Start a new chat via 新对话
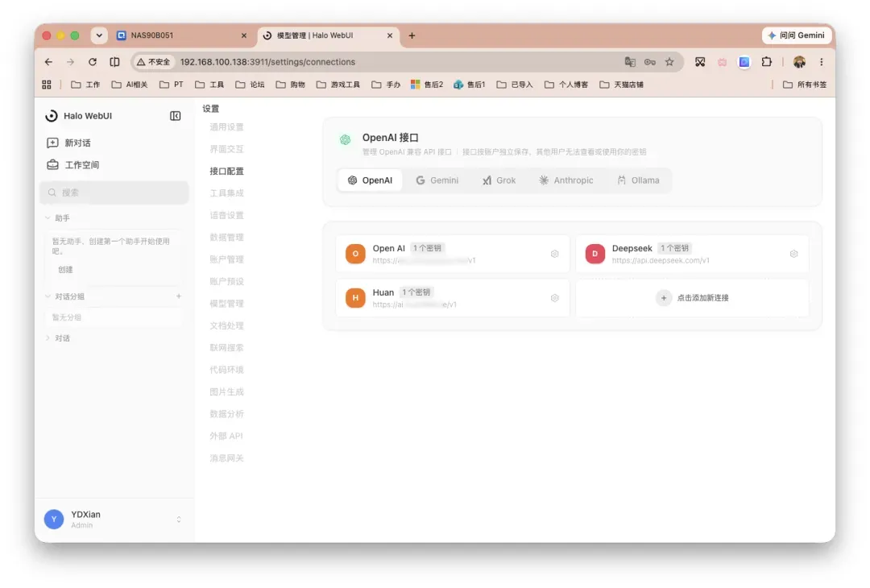870x588 pixels. click(68, 143)
